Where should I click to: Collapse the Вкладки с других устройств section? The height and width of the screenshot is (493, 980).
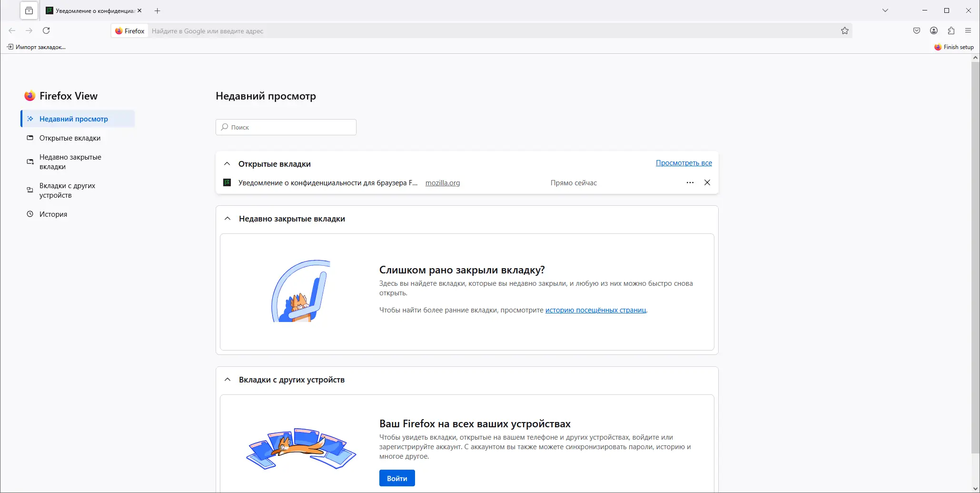click(227, 379)
